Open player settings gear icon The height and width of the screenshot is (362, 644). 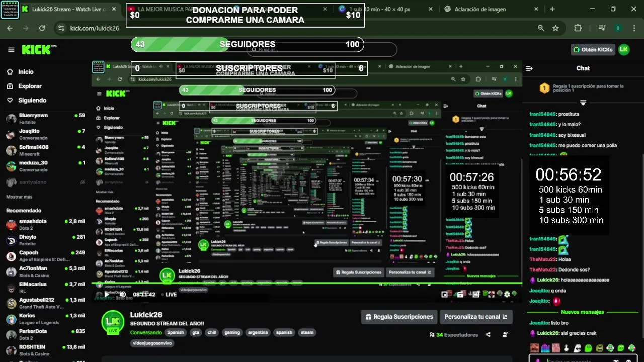coord(507,295)
